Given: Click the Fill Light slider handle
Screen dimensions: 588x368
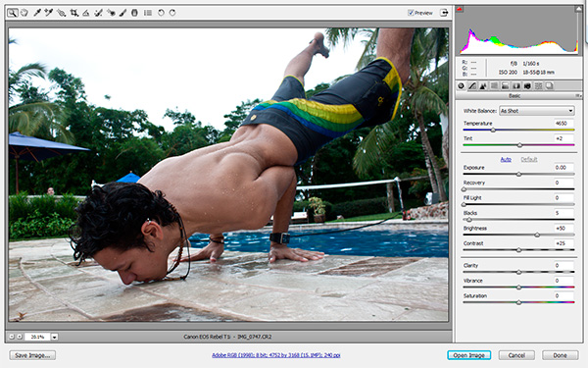Looking at the screenshot, I should [464, 205].
